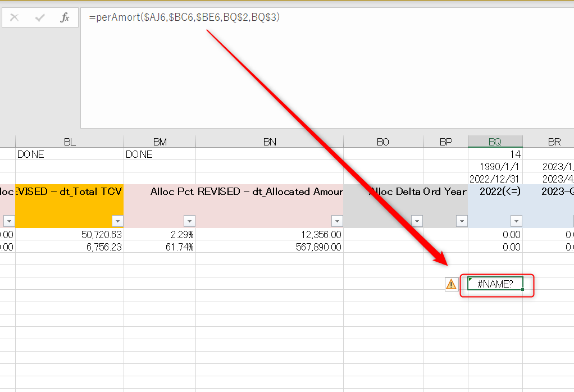
Task: Open the error warning icon beside #NAME? cell
Action: point(450,284)
